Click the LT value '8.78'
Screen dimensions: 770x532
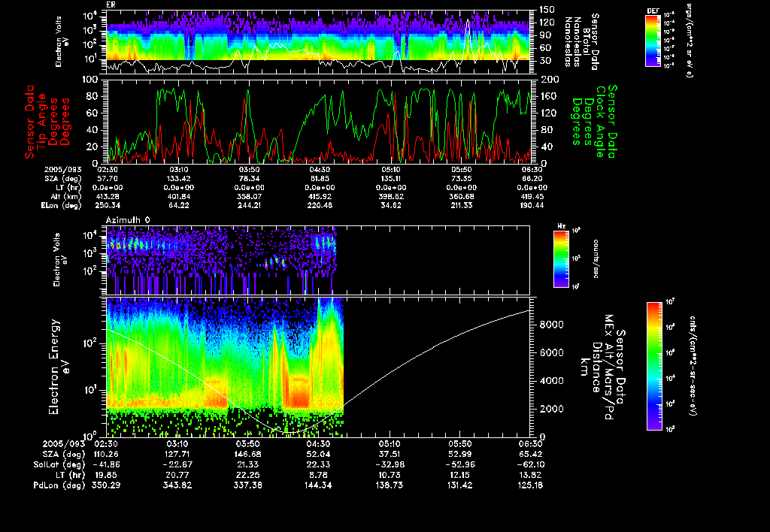pyautogui.click(x=319, y=475)
